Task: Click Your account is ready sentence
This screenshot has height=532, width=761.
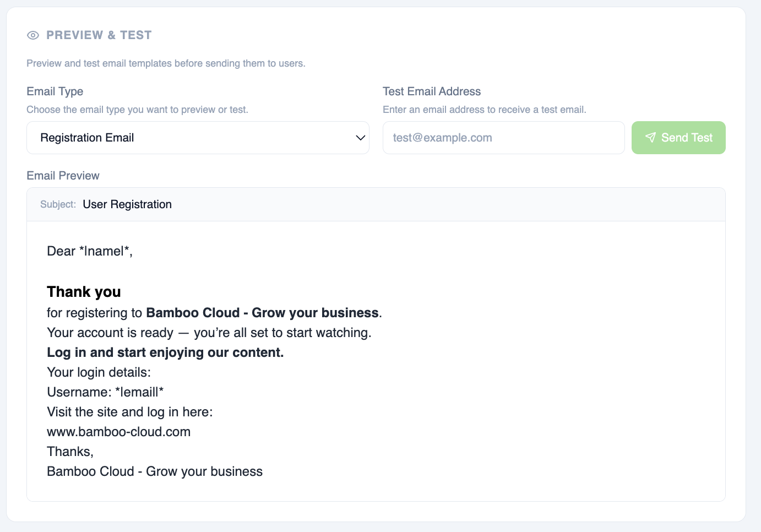Action: pos(209,333)
